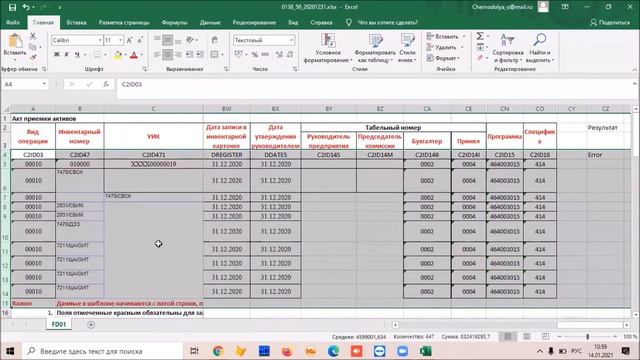The width and height of the screenshot is (640, 360).
Task: Add a new sheet with the plus icon
Action: pyautogui.click(x=91, y=324)
